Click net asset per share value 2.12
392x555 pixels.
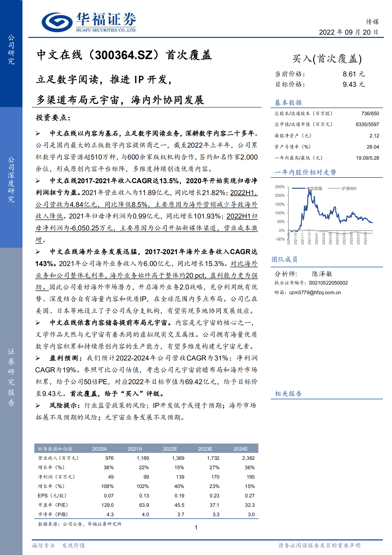pos(374,136)
